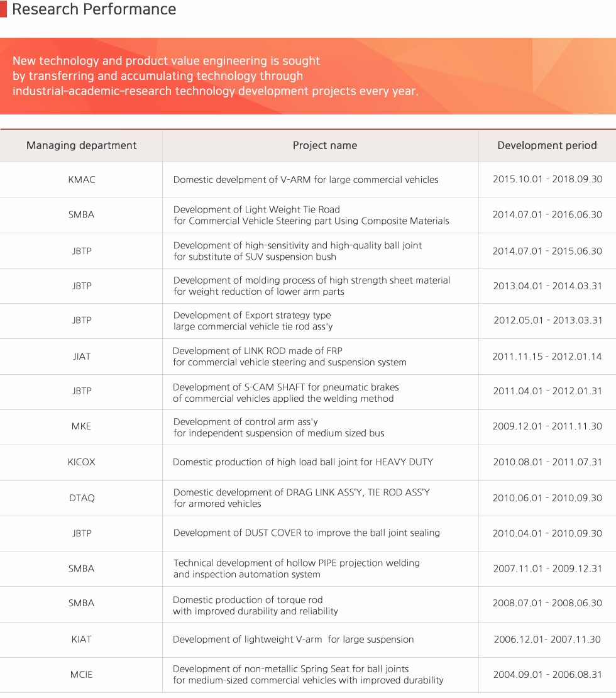Screen dimensions: 616x698
Task: Select the 2007.11.01 - 2009.12.31 period cell
Action: (547, 569)
